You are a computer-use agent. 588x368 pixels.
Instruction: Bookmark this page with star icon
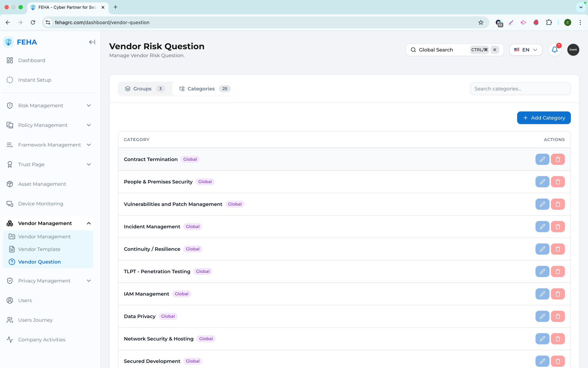click(481, 22)
